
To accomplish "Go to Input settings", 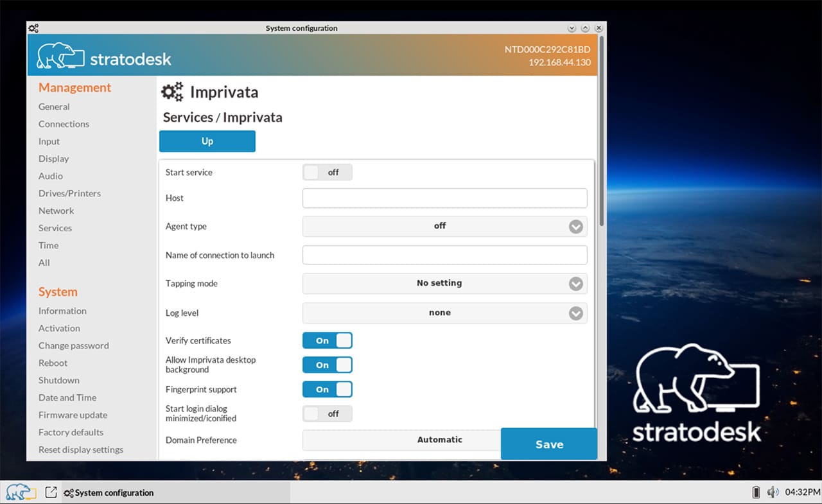I will pyautogui.click(x=49, y=141).
